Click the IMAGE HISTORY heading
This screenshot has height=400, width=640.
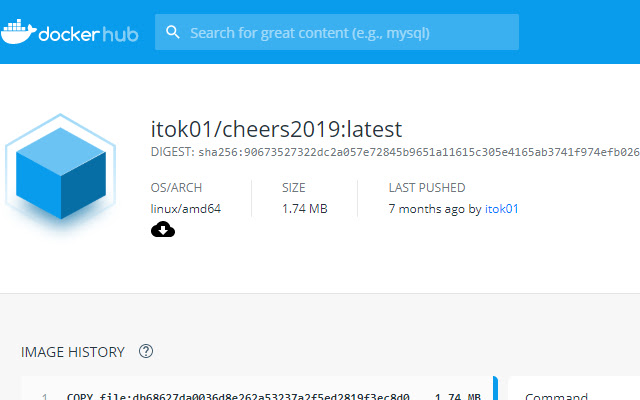73,352
